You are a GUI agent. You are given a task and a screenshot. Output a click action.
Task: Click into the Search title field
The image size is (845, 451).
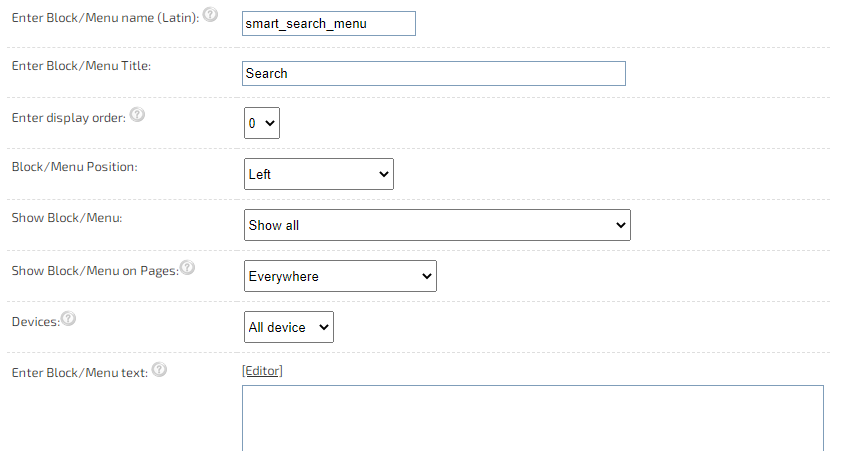pyautogui.click(x=434, y=73)
